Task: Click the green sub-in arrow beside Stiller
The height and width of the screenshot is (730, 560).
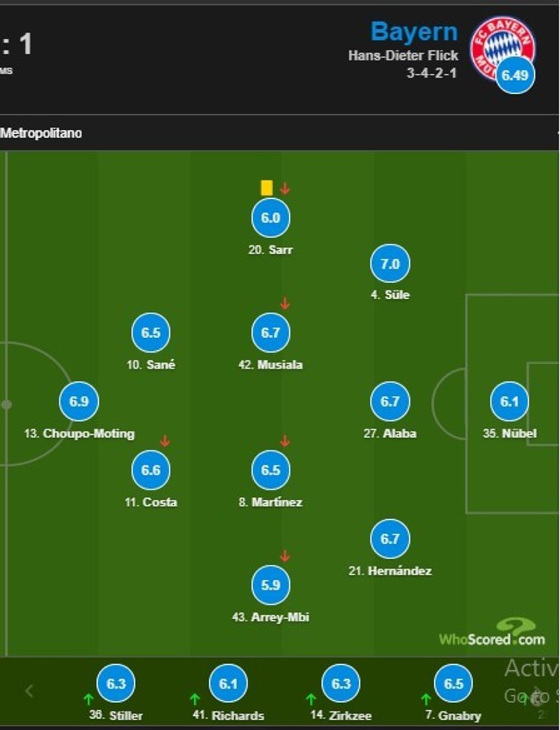Action: tap(89, 699)
